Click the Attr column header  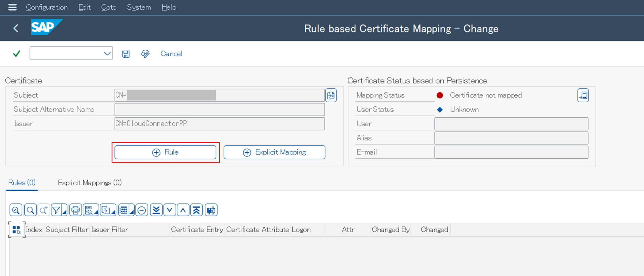point(348,230)
